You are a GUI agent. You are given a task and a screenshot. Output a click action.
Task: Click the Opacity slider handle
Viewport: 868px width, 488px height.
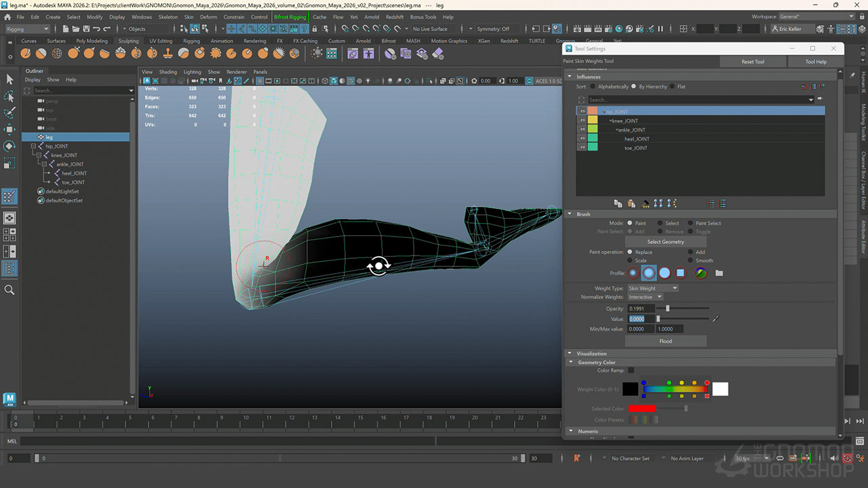coord(667,308)
